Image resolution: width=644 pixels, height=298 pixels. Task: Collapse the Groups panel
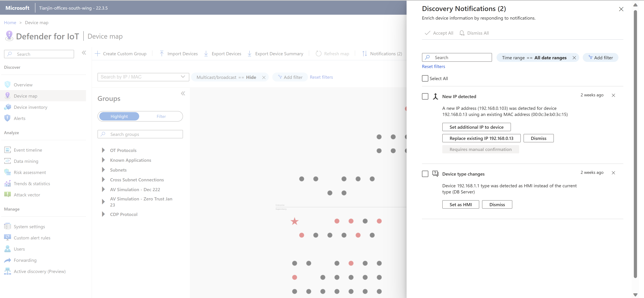(x=183, y=93)
